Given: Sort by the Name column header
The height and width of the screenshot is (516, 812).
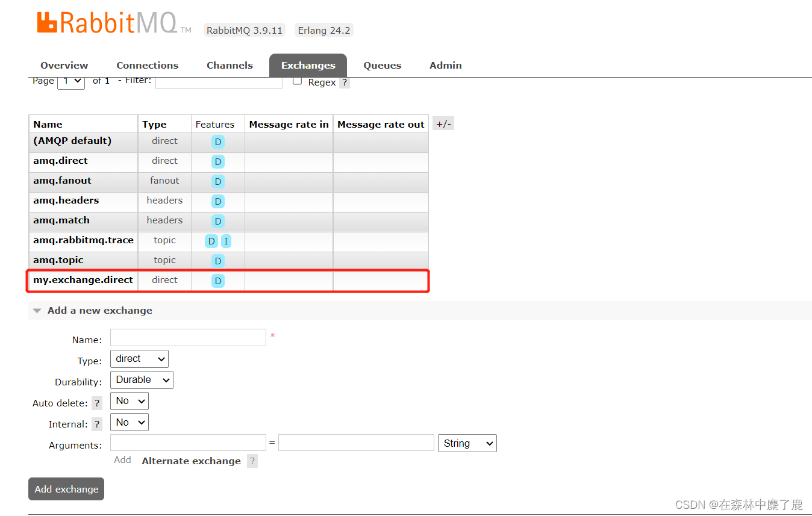Looking at the screenshot, I should 48,125.
